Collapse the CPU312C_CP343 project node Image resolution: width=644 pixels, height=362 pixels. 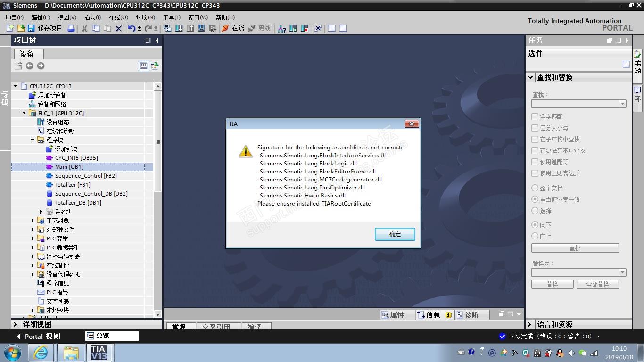[x=16, y=86]
